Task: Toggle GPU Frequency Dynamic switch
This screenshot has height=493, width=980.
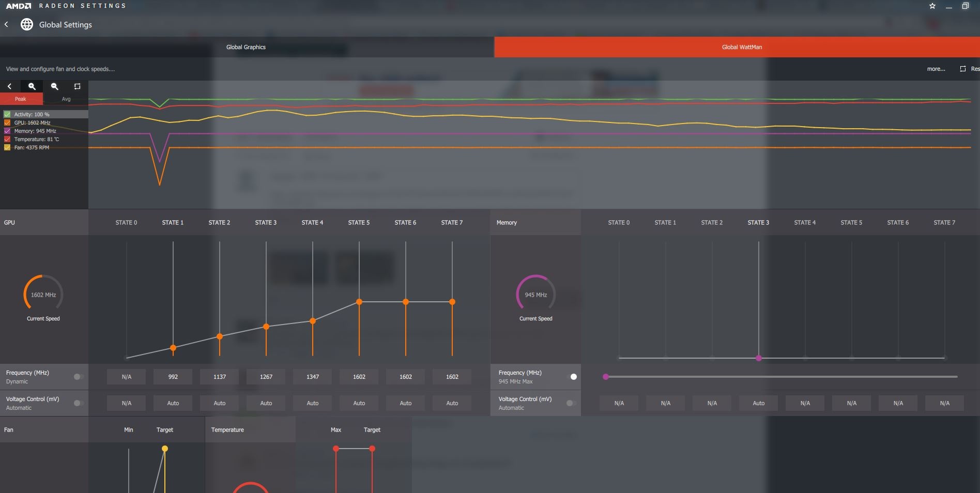Action: pos(79,377)
